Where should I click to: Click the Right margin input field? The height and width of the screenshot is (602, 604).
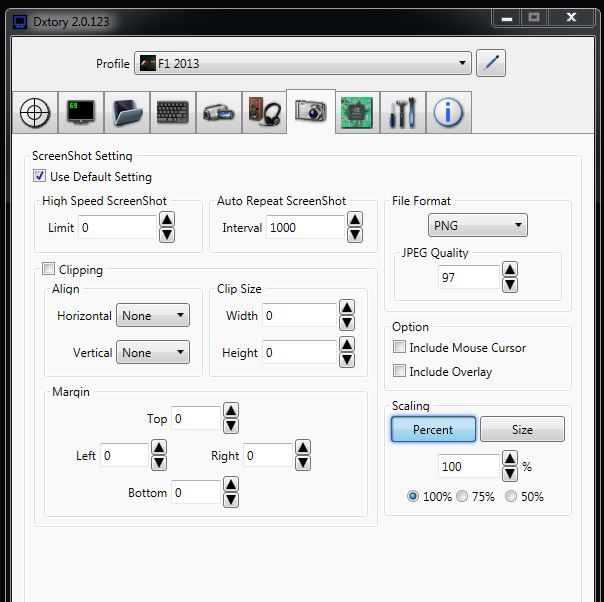[268, 455]
